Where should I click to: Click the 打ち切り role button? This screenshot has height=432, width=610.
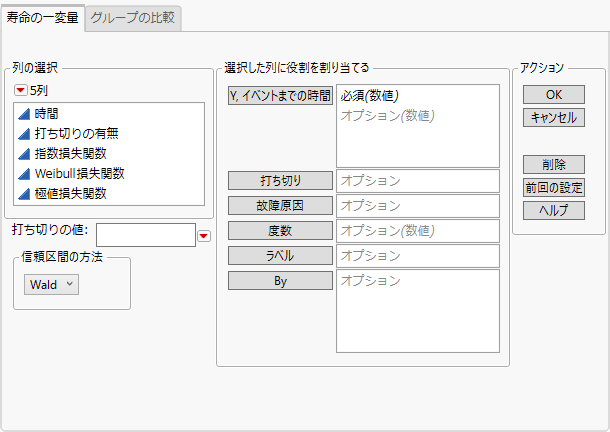280,181
